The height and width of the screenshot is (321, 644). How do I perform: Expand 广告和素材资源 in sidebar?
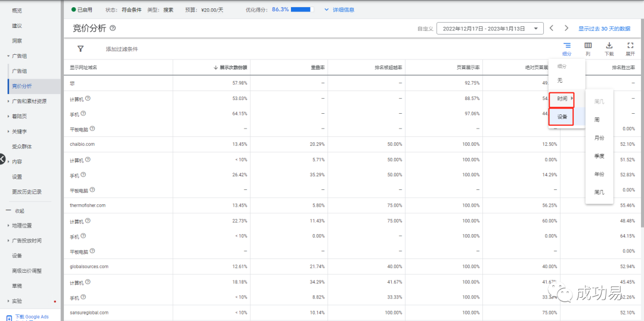click(8, 101)
